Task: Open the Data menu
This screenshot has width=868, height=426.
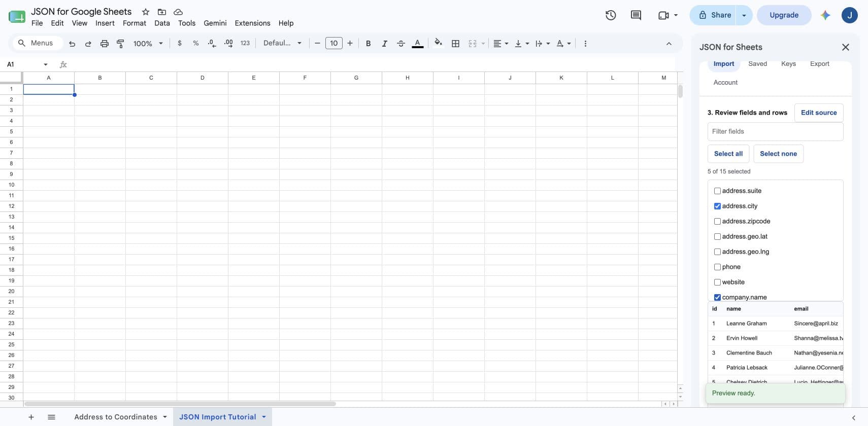Action: 162,23
